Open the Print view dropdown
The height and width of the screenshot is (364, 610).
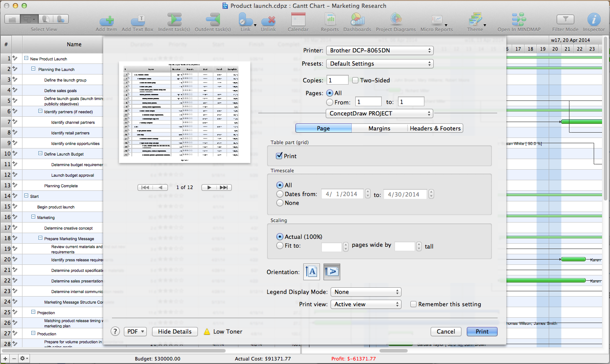point(366,304)
